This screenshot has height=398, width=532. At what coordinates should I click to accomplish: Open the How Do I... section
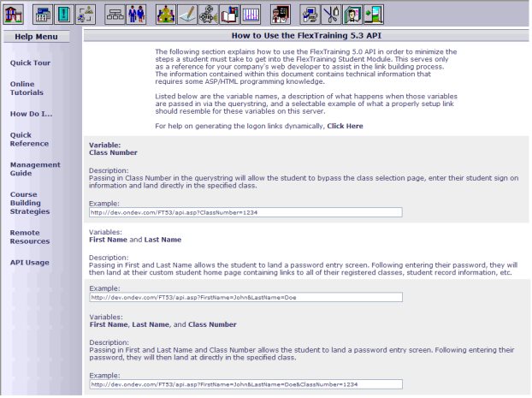pyautogui.click(x=31, y=114)
